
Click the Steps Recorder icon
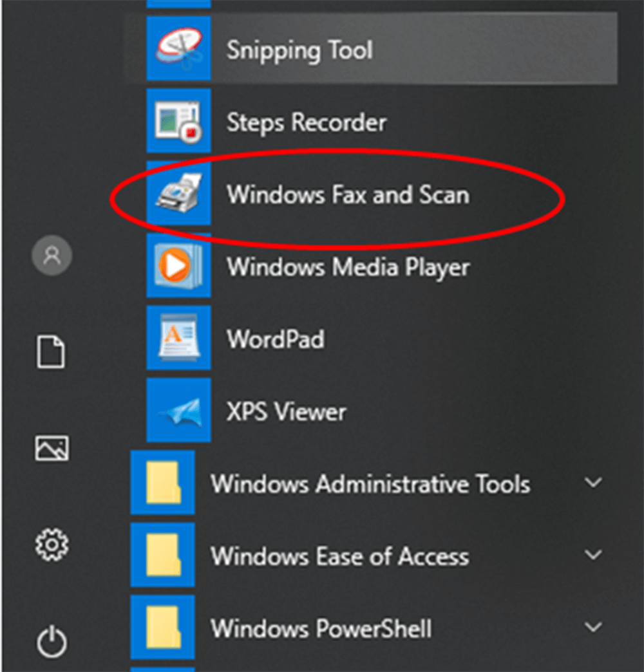[x=178, y=122]
